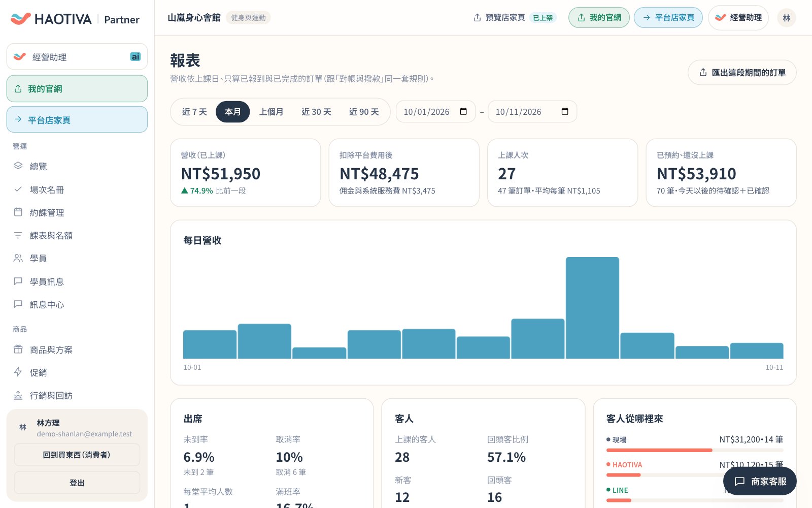Viewport: 812px width, 508px height.
Task: Open 經營助理 from the top bar
Action: coord(738,18)
